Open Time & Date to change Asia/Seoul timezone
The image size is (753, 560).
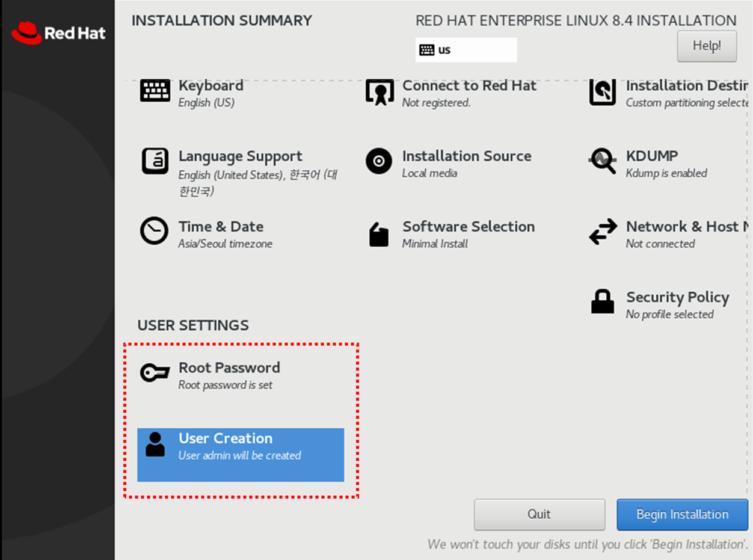pos(221,232)
